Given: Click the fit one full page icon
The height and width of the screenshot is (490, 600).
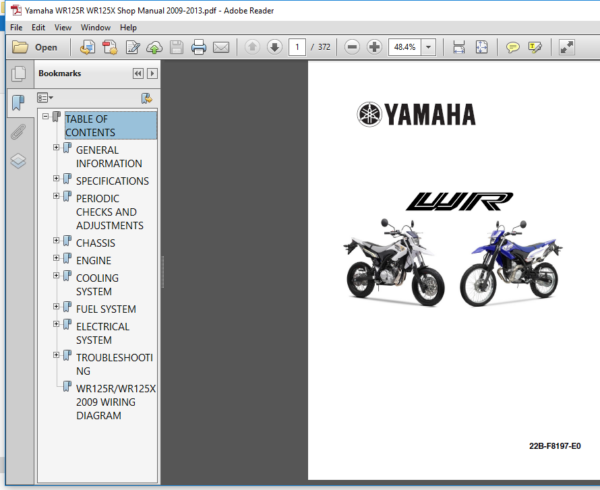Looking at the screenshot, I should 481,47.
